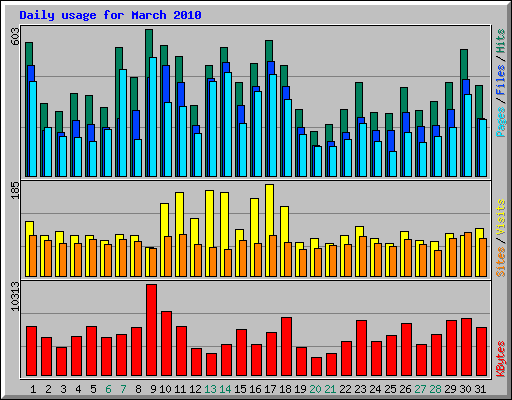This screenshot has height=400, width=512.
Task: Click day label 17 on the x-axis
Action: point(270,389)
